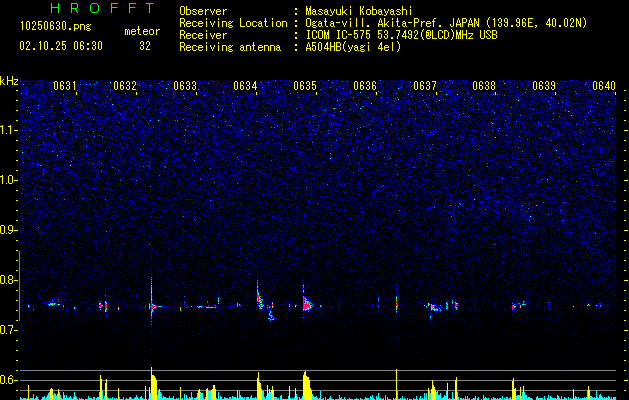This screenshot has height=400, width=629.
Task: Click the kHz axis unit label
Action: [9, 81]
